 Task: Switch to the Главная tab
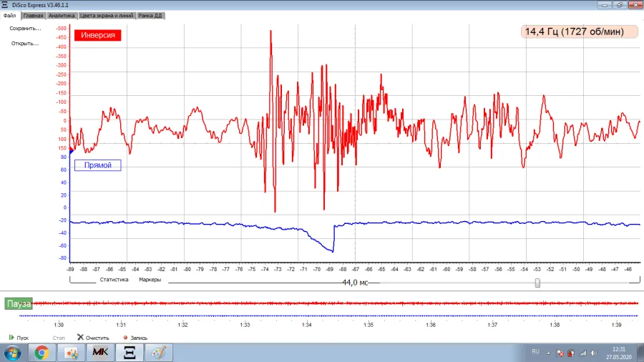click(33, 16)
